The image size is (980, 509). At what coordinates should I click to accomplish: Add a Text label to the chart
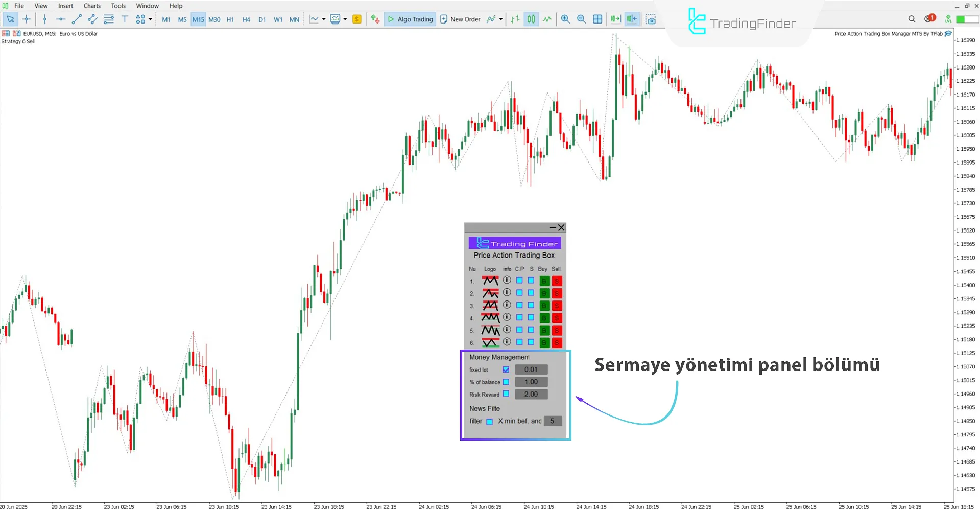(x=125, y=19)
